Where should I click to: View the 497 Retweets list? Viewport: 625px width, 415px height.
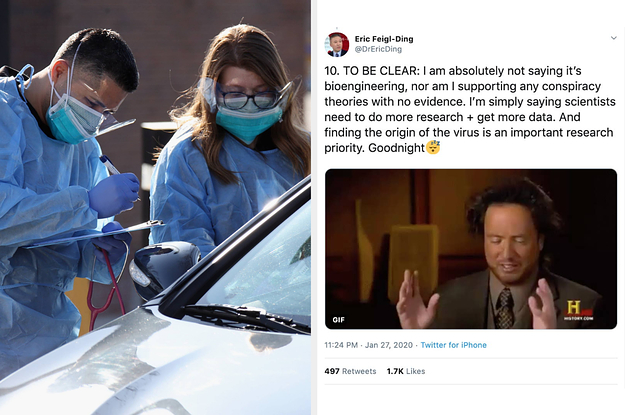(350, 371)
